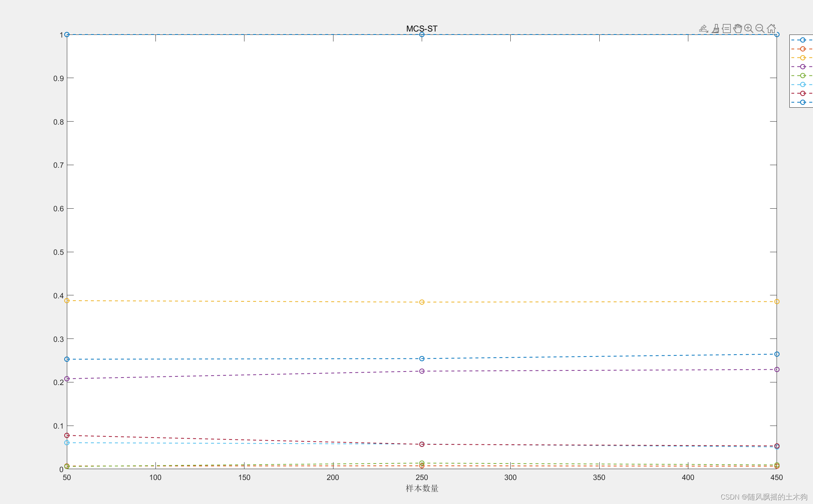The image size is (813, 504).
Task: Click y-axis tick label 0.5
Action: click(x=59, y=252)
